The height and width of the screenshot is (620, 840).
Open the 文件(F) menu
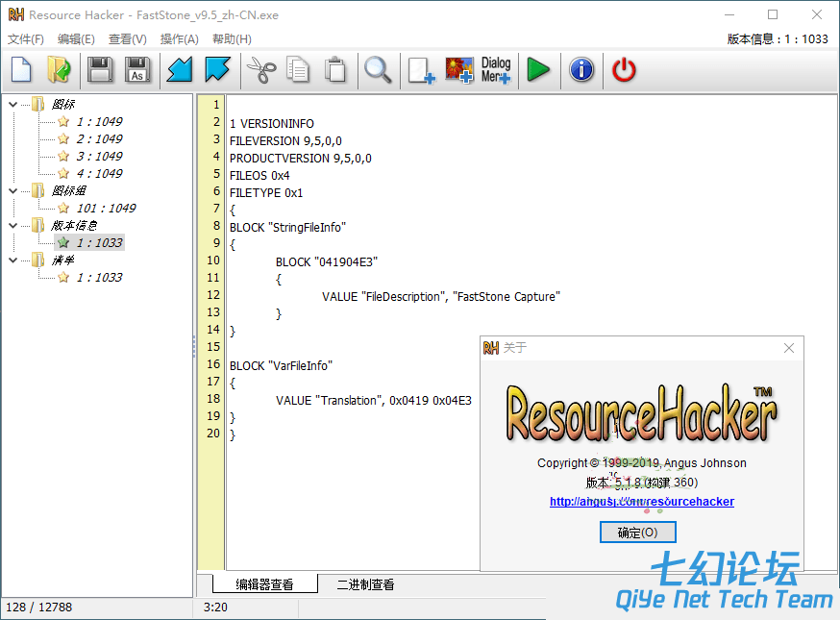[26, 39]
